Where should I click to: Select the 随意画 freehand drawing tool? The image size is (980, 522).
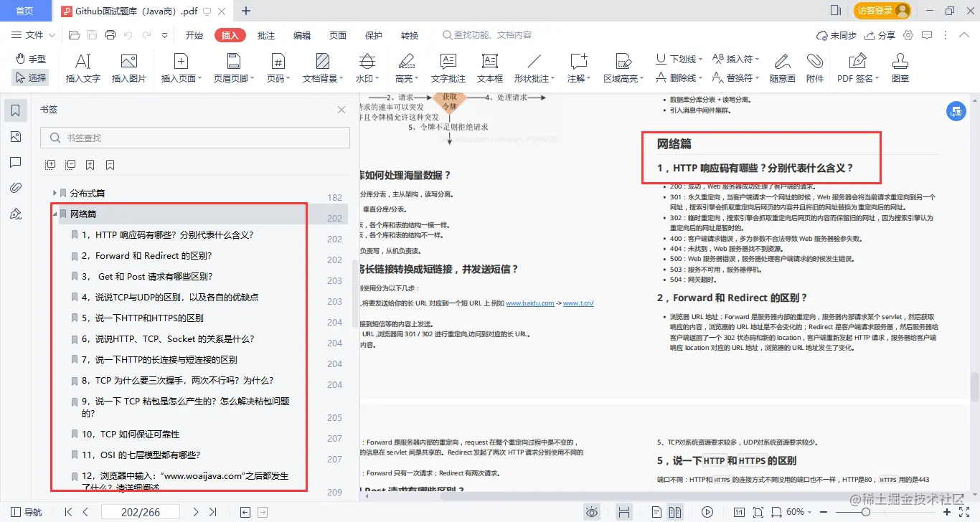point(784,68)
